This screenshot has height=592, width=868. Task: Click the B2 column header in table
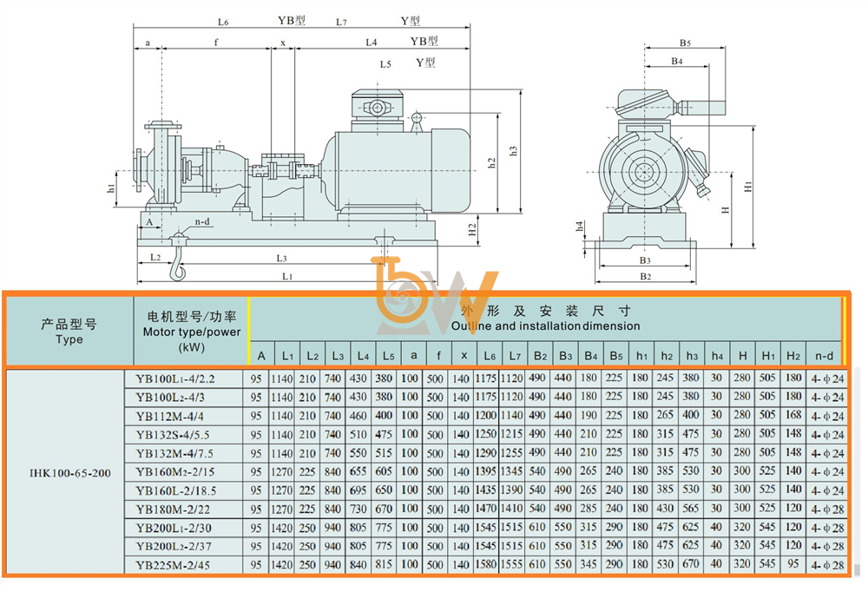540,356
